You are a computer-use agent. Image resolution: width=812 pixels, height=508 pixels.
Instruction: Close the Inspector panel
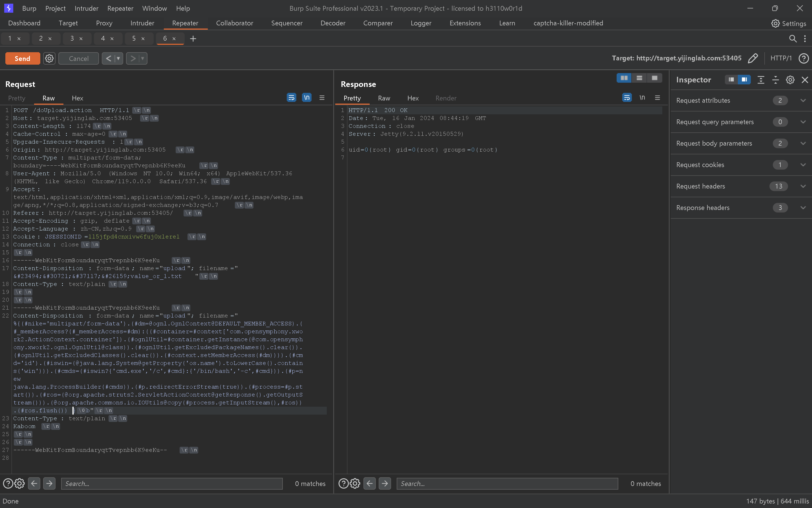pyautogui.click(x=805, y=80)
